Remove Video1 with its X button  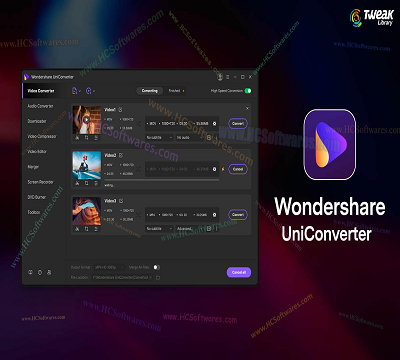[x=247, y=108]
